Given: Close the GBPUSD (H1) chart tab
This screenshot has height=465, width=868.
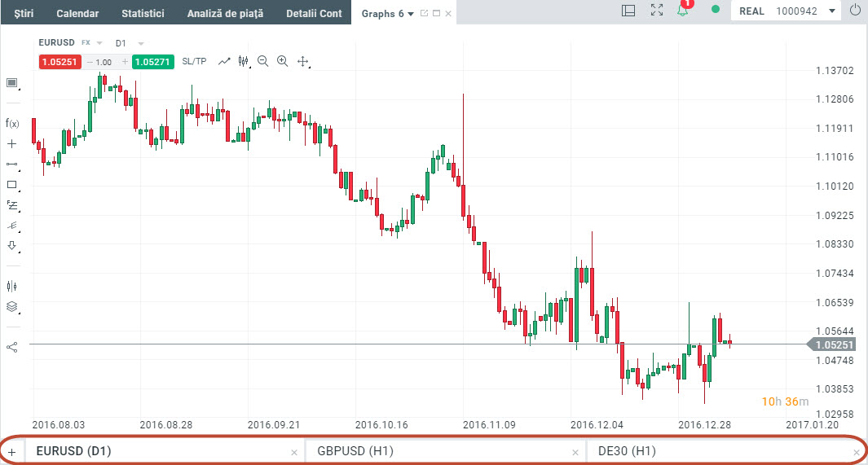Looking at the screenshot, I should click(x=575, y=453).
